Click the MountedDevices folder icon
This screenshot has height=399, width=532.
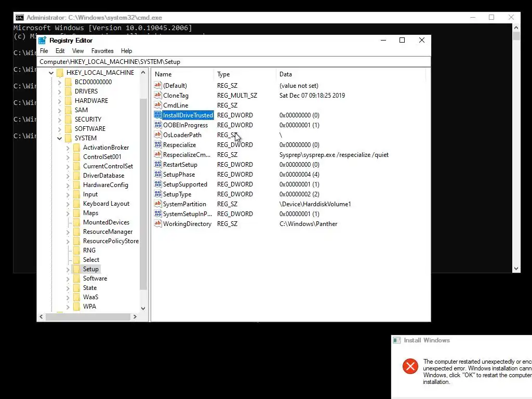[x=77, y=222]
